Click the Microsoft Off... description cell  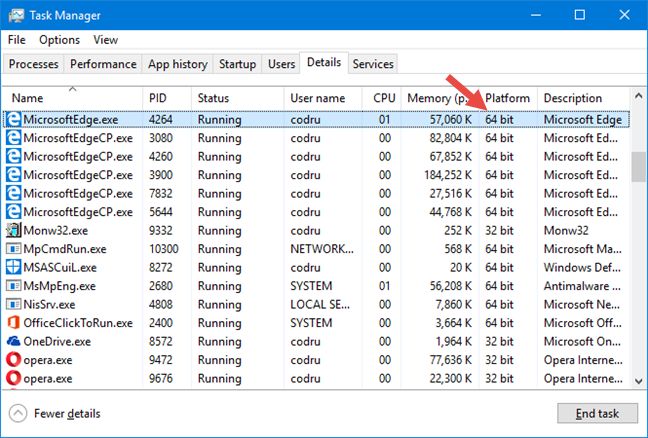click(582, 323)
